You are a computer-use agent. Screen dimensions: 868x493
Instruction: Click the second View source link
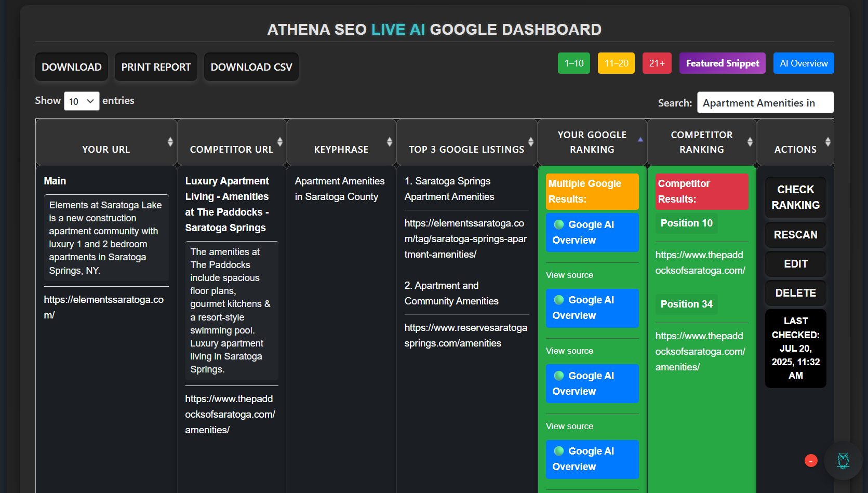click(569, 351)
